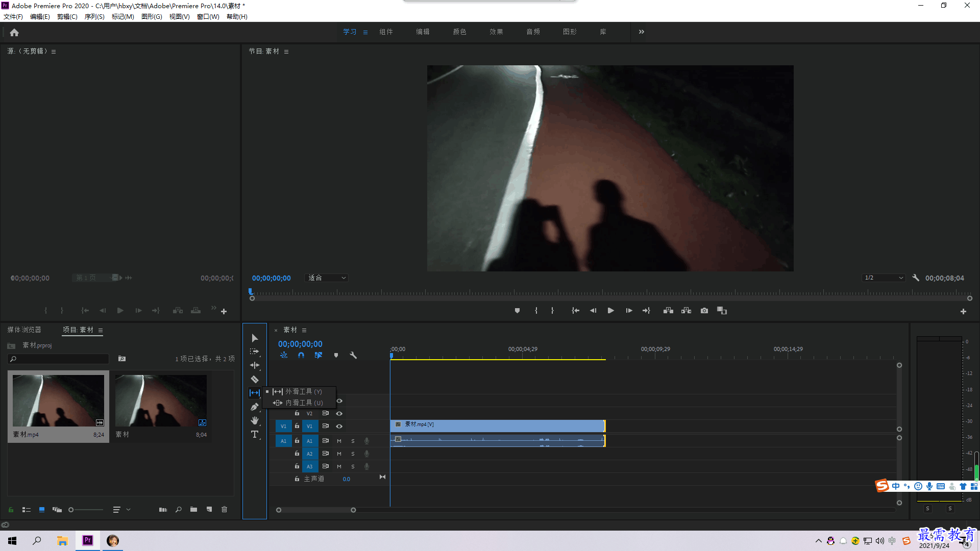The height and width of the screenshot is (551, 980).
Task: Open timeline display settings wrench
Action: coord(353,355)
